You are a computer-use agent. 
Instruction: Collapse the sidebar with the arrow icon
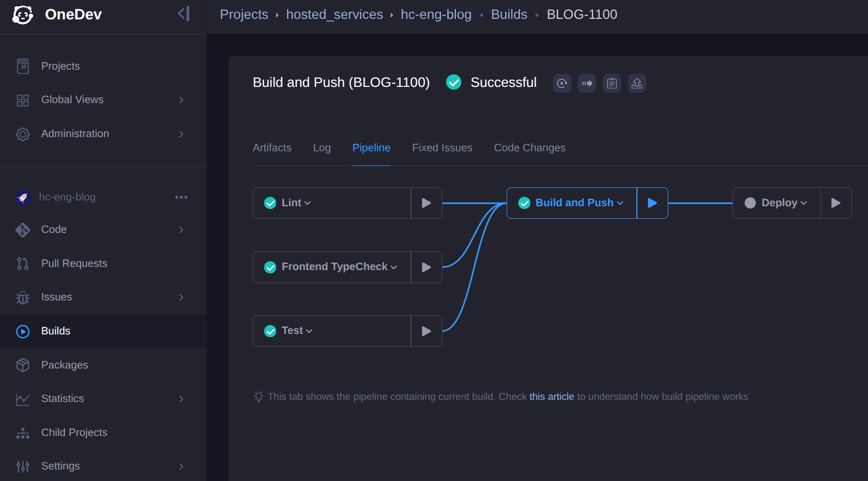184,14
